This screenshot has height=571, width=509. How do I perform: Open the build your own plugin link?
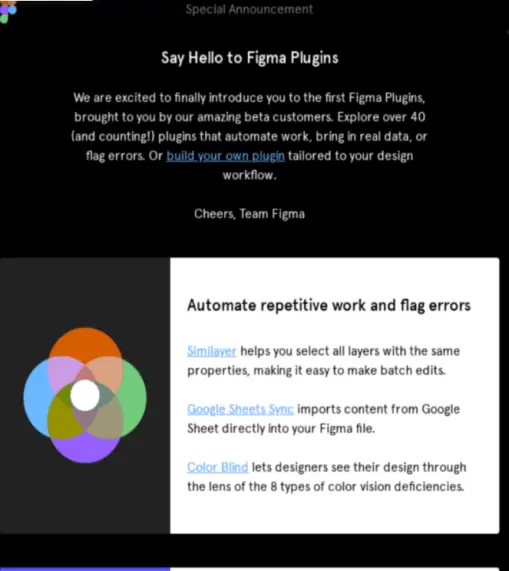click(x=225, y=156)
